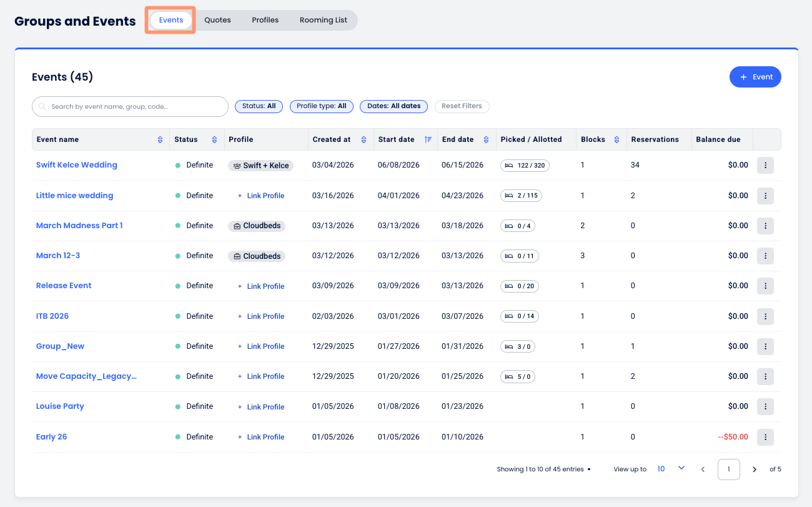The image size is (812, 507).
Task: Click next page arrow in pagination
Action: pos(755,469)
